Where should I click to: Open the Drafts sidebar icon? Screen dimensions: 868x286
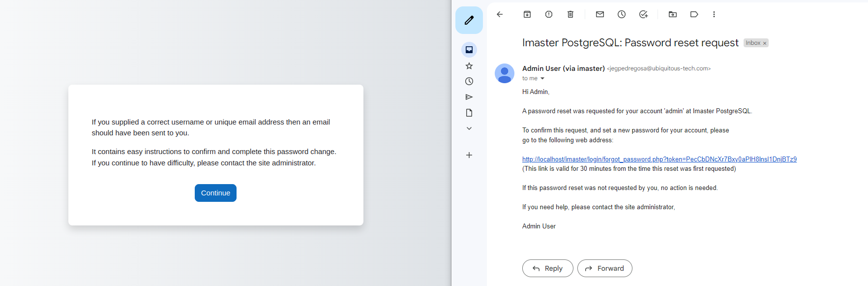(469, 113)
